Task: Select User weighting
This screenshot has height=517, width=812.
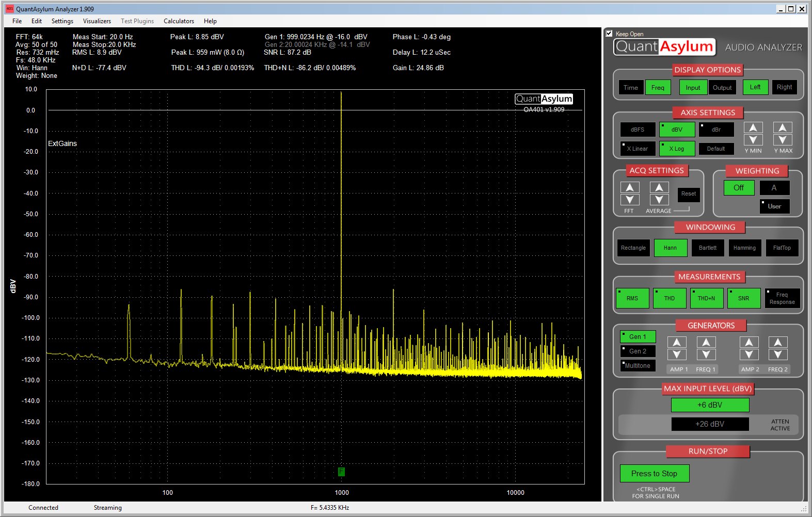Action: 774,206
